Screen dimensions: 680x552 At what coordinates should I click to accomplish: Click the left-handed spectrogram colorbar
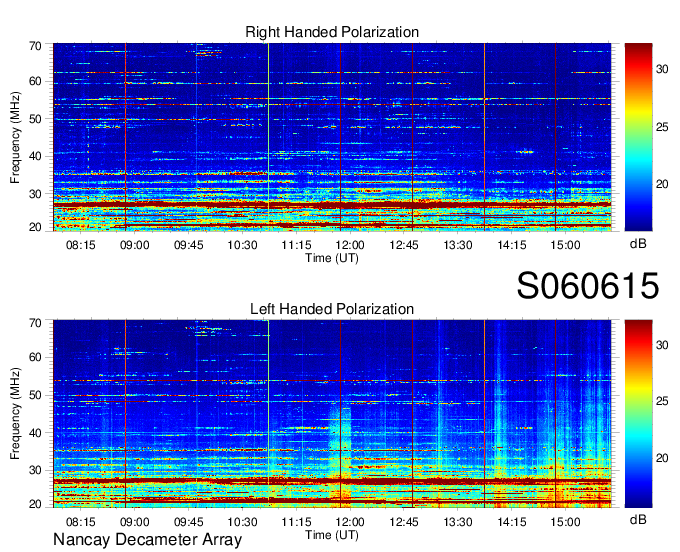pos(638,414)
